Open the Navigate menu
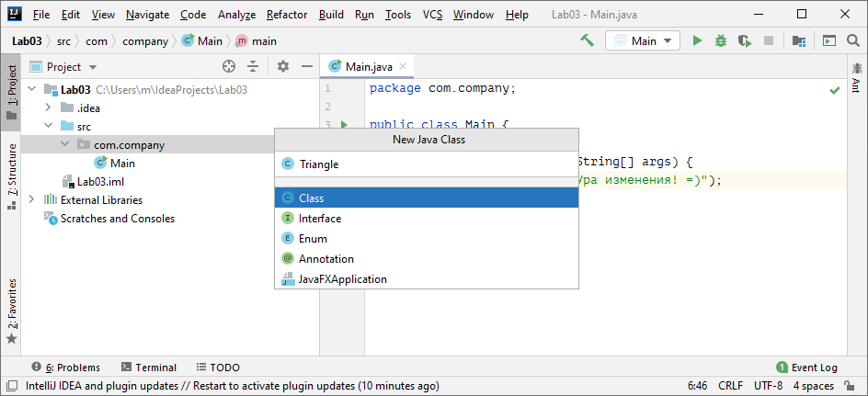 click(147, 15)
